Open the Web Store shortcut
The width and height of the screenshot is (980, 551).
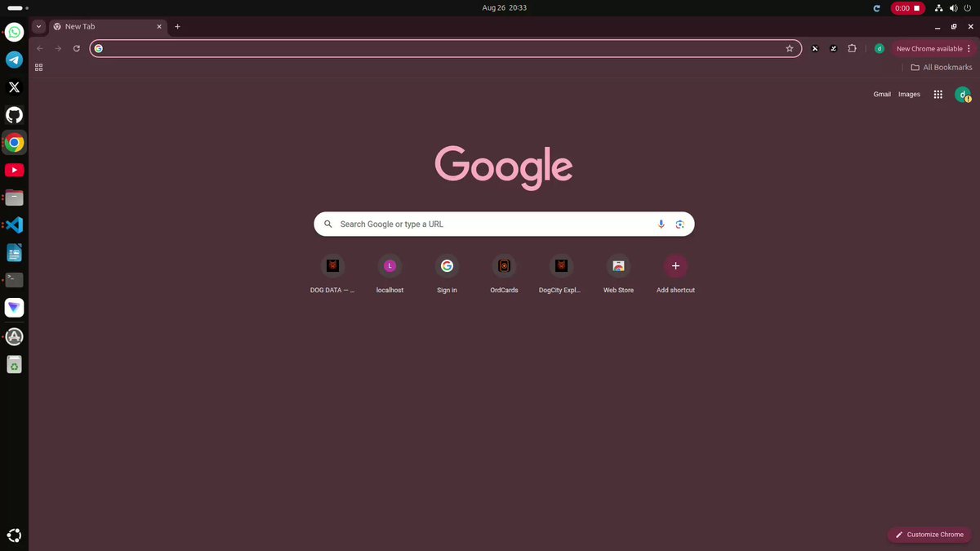(x=618, y=275)
